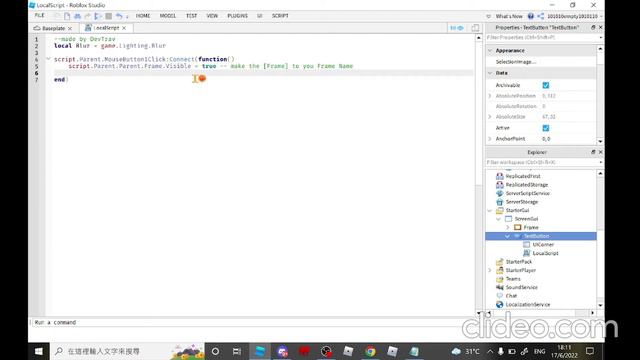Close the LocalScript document tab
The width and height of the screenshot is (640, 360).
[x=124, y=28]
